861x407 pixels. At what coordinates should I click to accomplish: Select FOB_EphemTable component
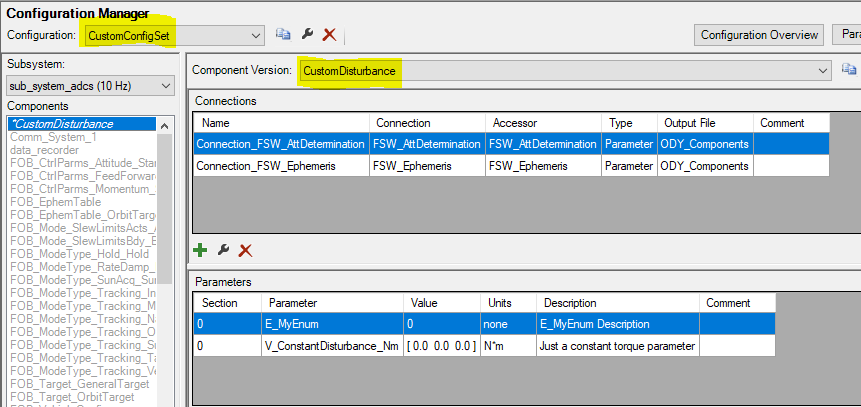click(55, 202)
